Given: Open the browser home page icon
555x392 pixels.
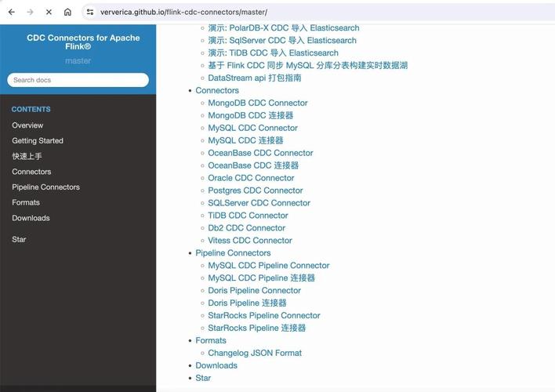Looking at the screenshot, I should coord(67,12).
